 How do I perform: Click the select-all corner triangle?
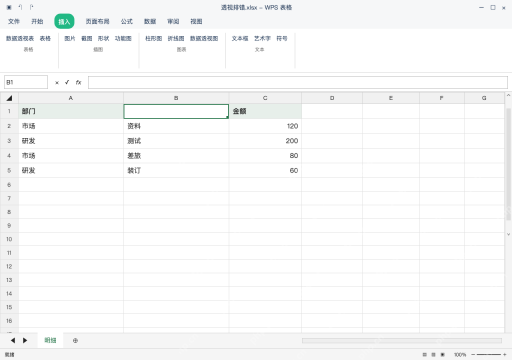(x=9, y=98)
